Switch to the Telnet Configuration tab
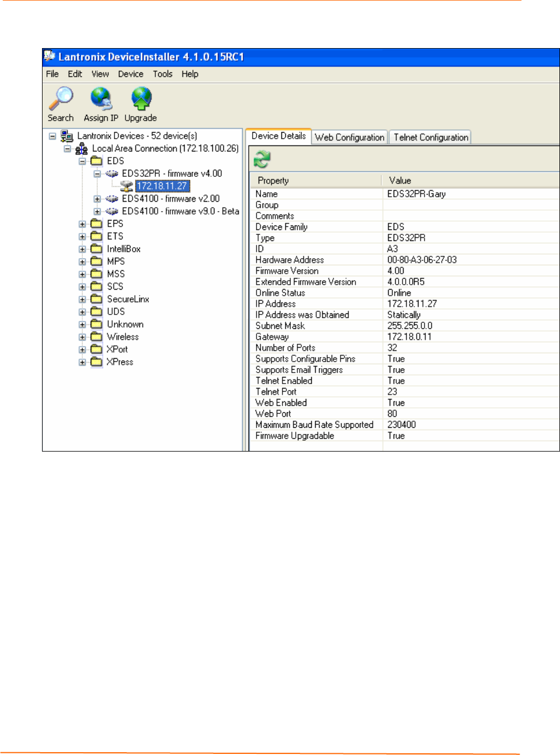This screenshot has width=560, height=755. (431, 138)
